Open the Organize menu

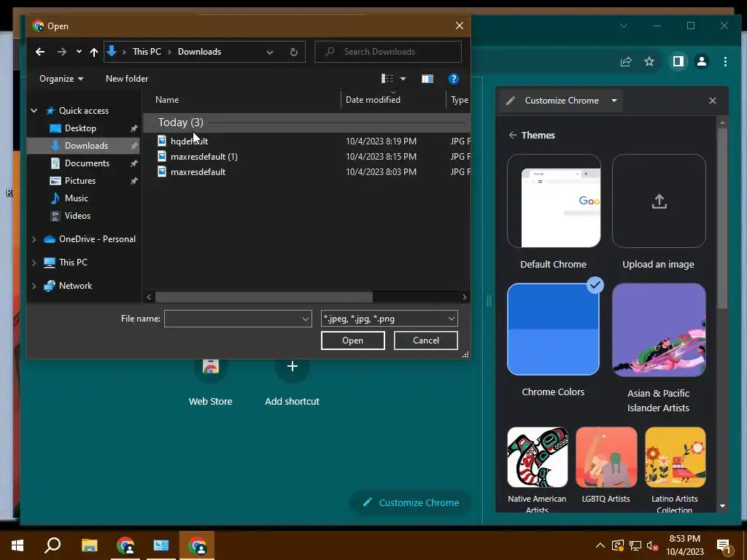tap(61, 79)
